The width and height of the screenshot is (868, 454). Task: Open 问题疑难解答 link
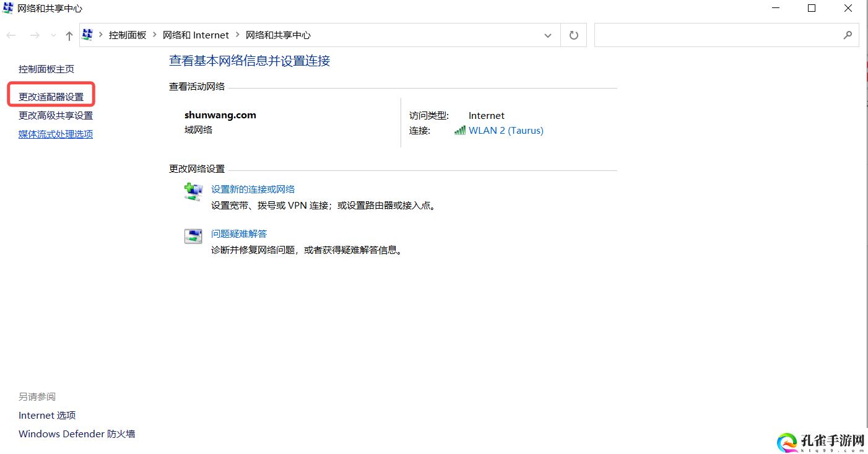click(x=239, y=234)
